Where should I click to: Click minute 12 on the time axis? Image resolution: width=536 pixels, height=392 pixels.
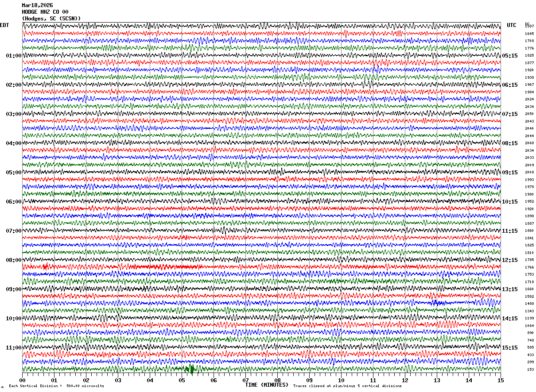coord(405,380)
